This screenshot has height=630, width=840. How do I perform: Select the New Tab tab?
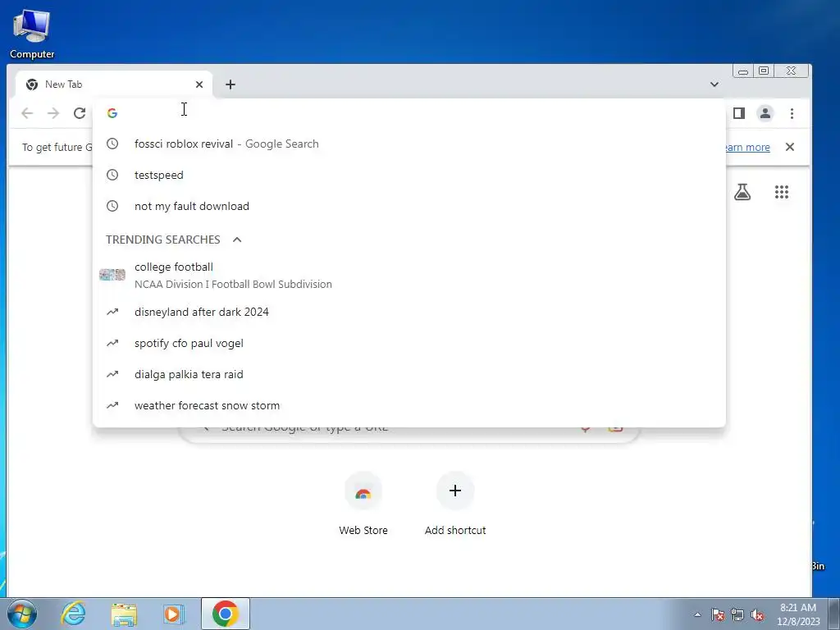[x=113, y=84]
